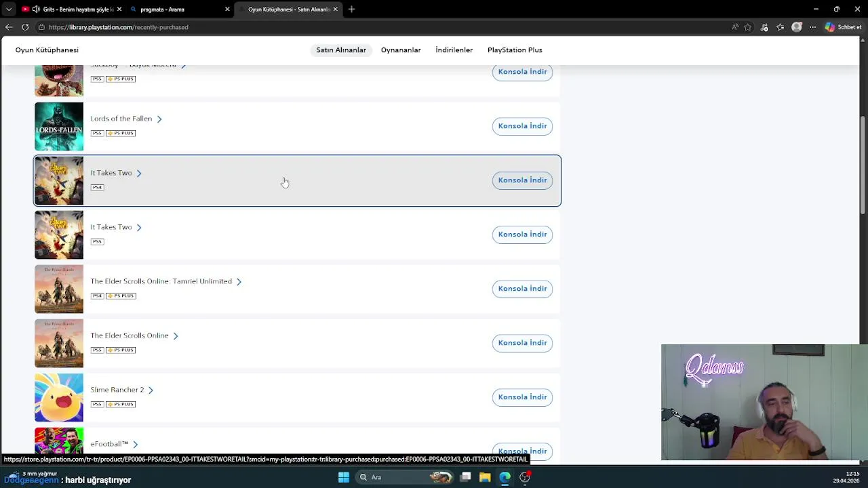Viewport: 868px width, 488px height.
Task: Click the Oyun Kütüphanesi heading link
Action: coord(47,50)
